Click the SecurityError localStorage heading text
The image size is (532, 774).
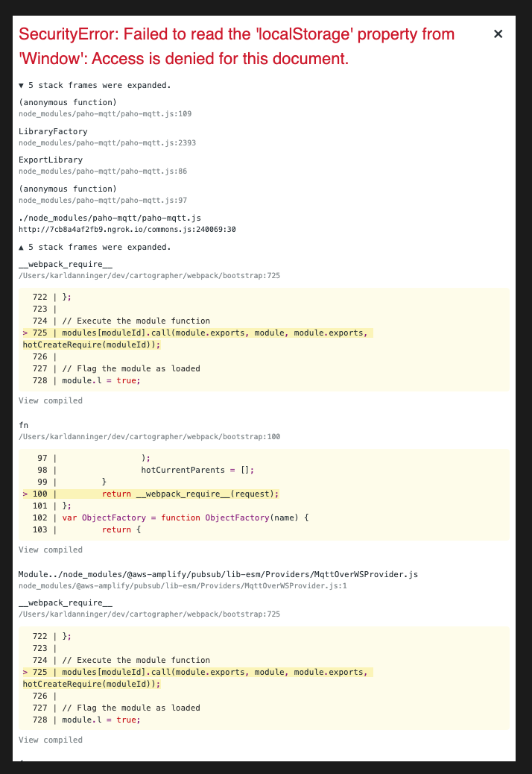237,46
